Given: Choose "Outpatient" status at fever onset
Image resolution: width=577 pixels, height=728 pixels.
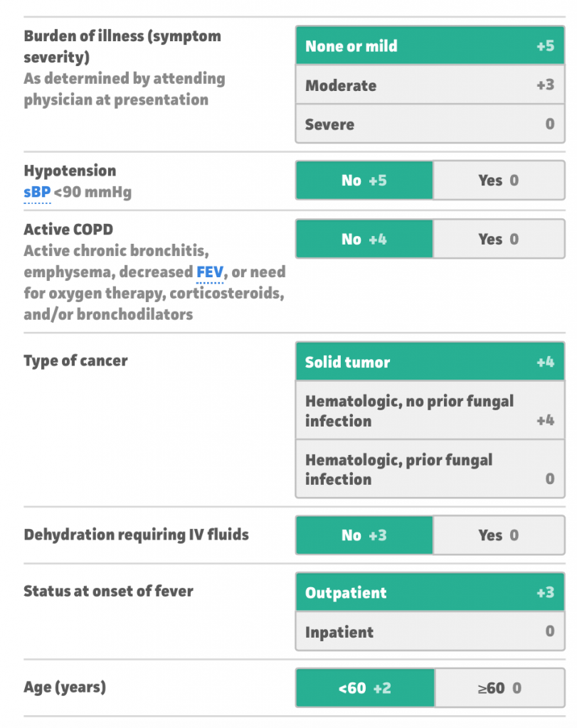Looking at the screenshot, I should click(x=430, y=591).
